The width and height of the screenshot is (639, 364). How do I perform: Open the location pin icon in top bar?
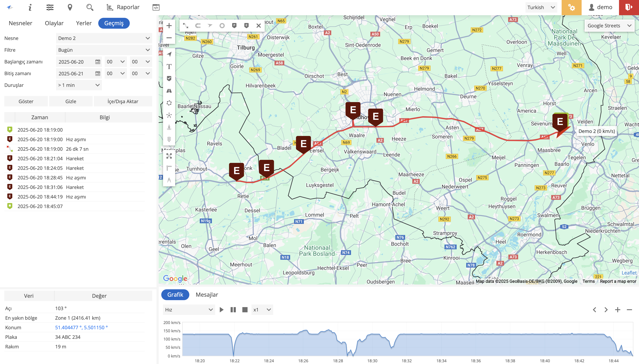point(70,8)
